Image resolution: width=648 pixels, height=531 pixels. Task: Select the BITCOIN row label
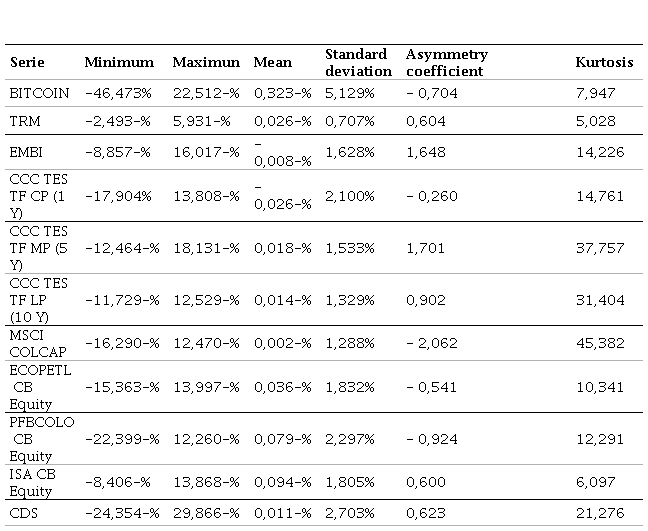point(39,93)
